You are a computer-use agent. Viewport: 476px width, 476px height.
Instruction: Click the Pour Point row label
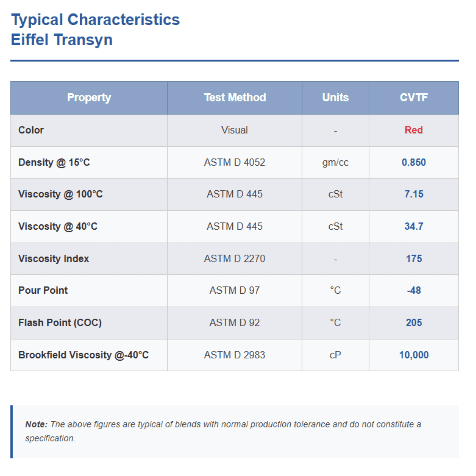point(43,290)
